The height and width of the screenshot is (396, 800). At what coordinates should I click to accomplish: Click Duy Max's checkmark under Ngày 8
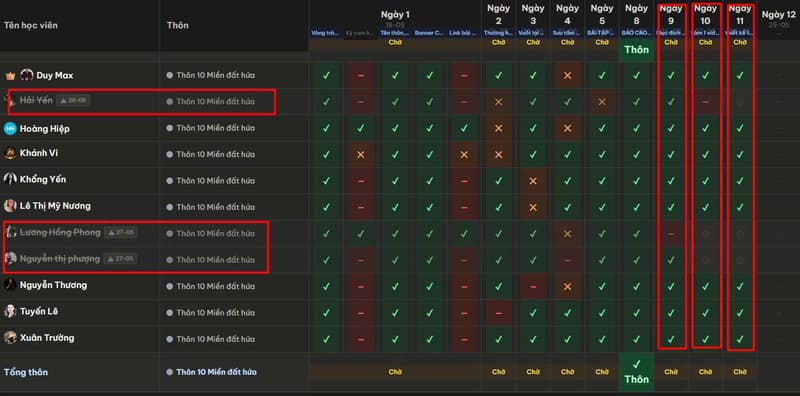(x=636, y=76)
